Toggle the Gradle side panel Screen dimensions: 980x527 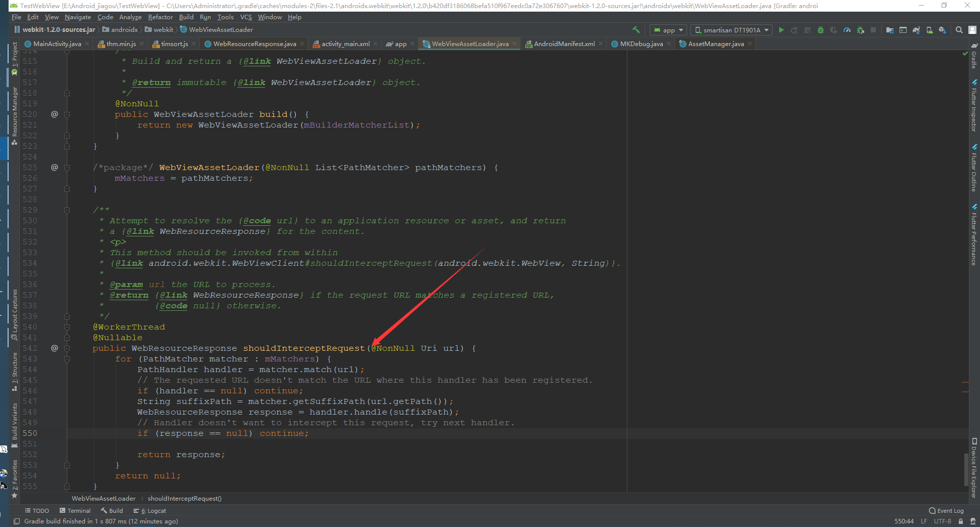point(974,56)
